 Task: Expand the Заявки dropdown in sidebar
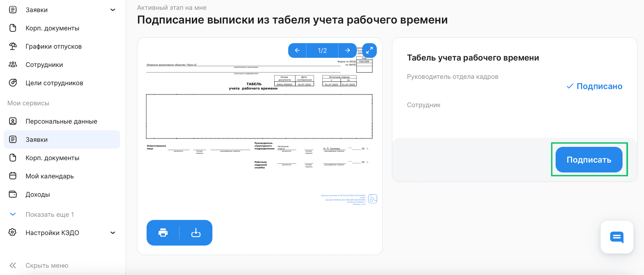113,10
